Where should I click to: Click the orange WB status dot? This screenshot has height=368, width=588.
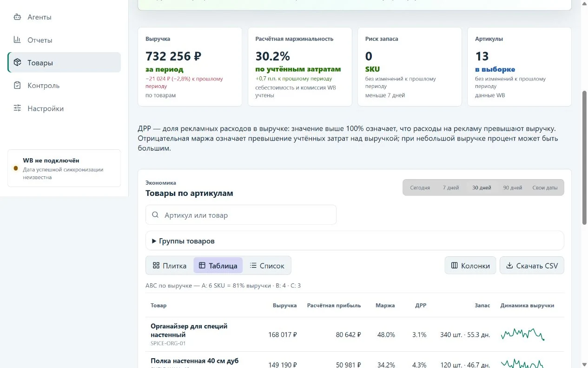tap(16, 168)
